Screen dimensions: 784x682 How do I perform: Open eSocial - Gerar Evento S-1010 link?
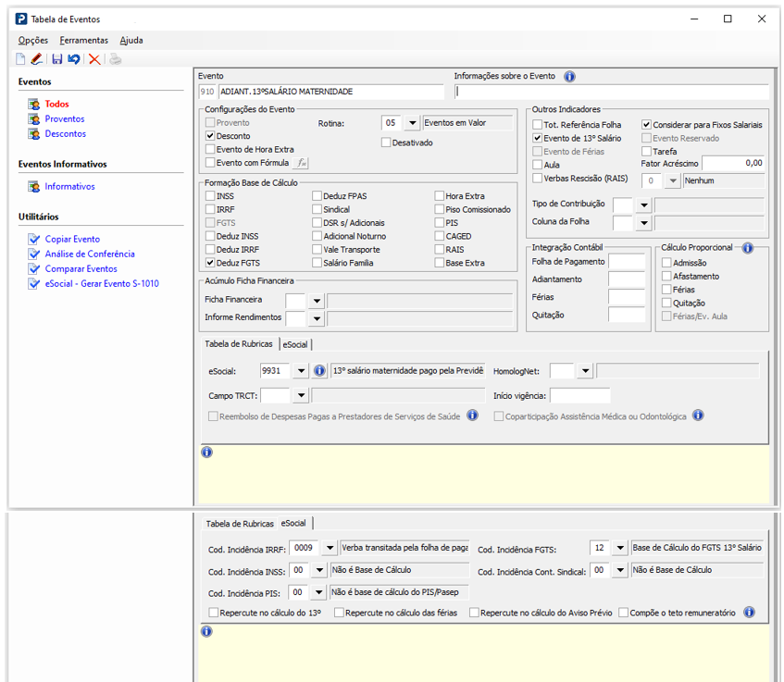[102, 283]
